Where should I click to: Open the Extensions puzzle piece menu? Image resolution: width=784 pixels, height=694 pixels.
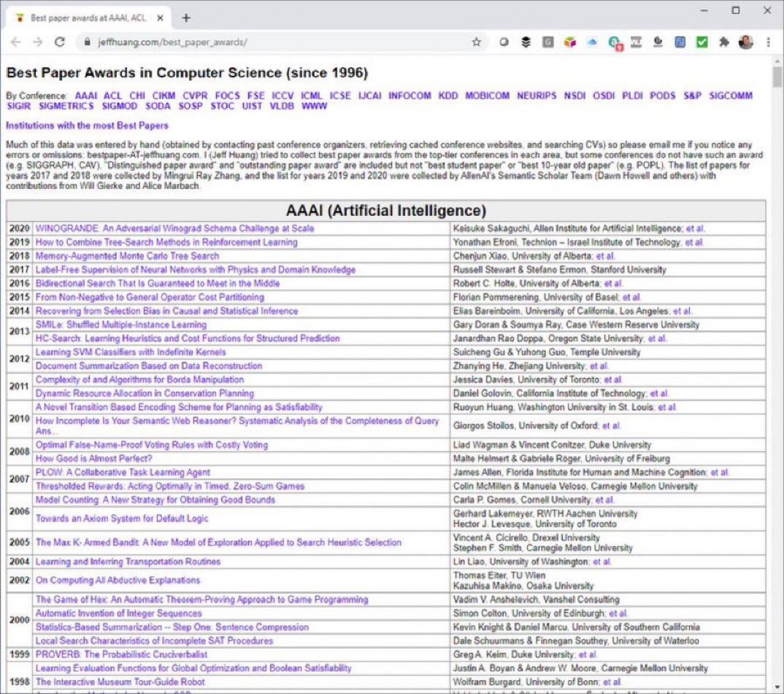[724, 42]
